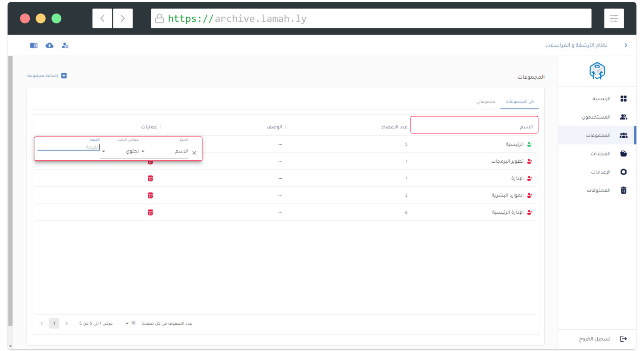This screenshot has width=644, height=351.
Task: Click red user icon beside الإدارة الرئيسية
Action: (529, 213)
